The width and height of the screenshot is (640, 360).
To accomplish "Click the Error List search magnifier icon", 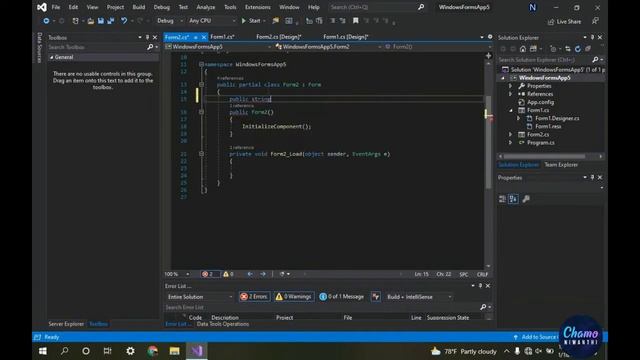I will point(483,307).
